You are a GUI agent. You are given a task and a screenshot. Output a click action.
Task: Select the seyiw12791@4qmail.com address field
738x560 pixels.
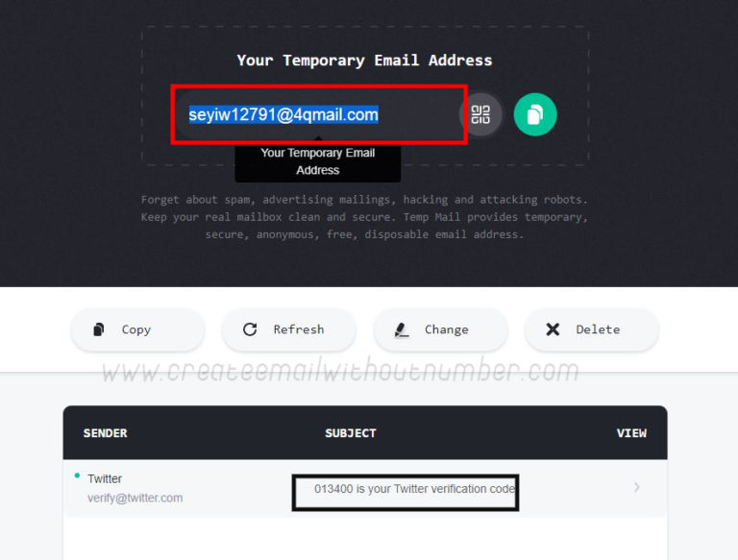click(x=319, y=114)
